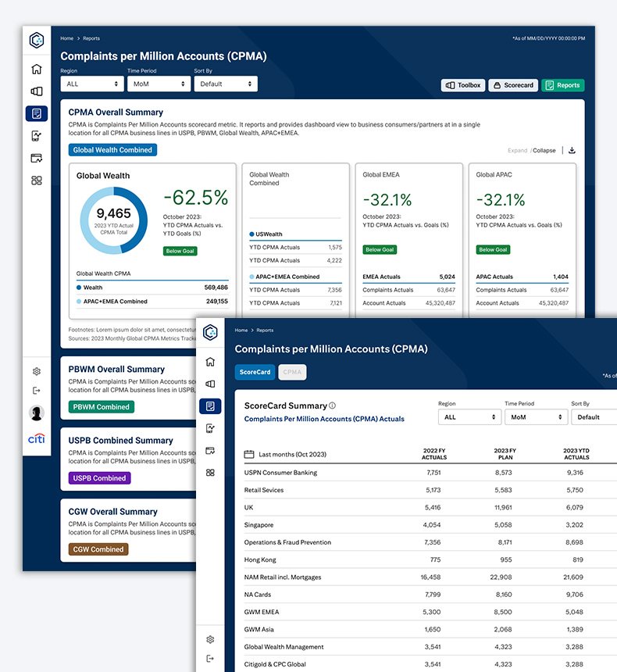
Task: Open Home icon in back window sidebar
Action: pos(37,69)
